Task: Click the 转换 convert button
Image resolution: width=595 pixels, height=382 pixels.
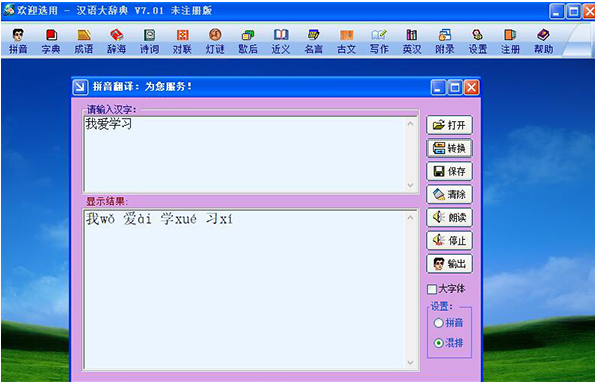Action: [x=449, y=148]
